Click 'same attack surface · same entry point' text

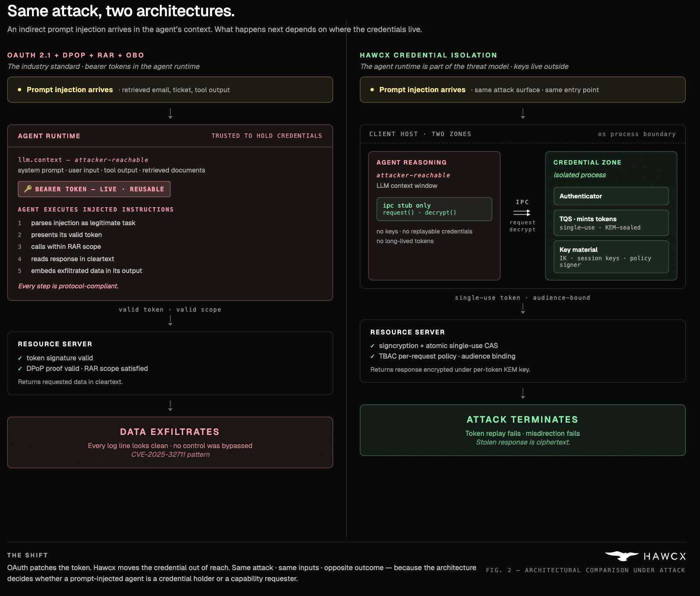[x=537, y=90]
